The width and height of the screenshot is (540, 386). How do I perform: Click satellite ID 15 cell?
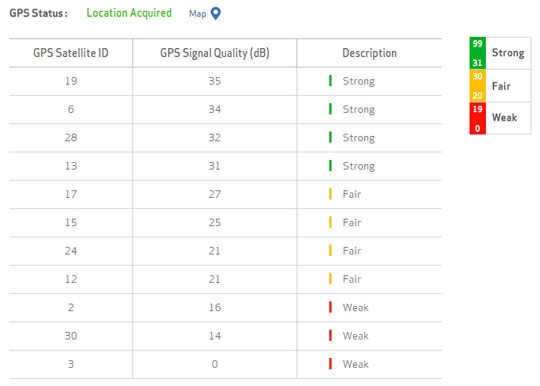coord(71,222)
